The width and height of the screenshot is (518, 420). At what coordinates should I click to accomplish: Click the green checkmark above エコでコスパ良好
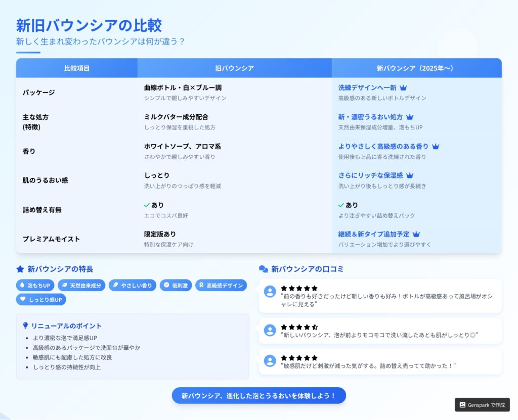click(x=147, y=205)
